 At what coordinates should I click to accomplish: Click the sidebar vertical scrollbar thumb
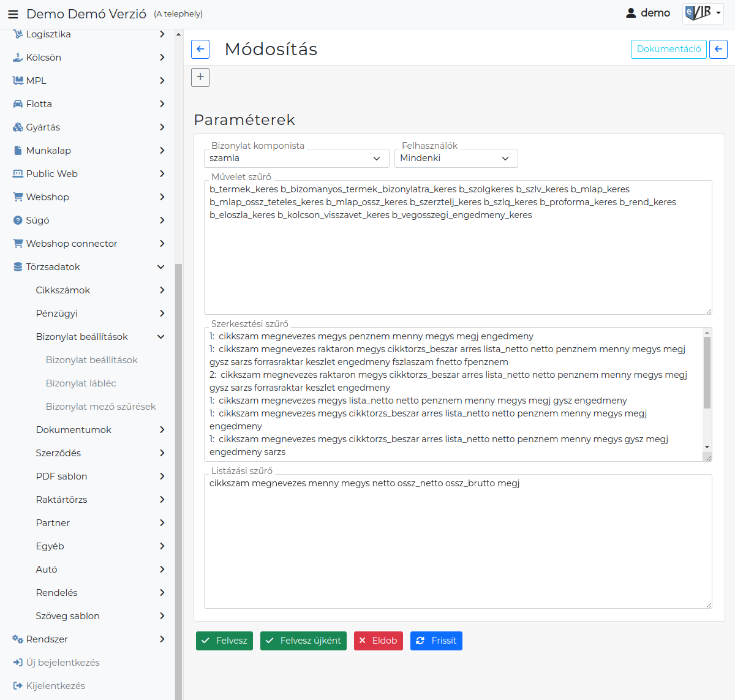pyautogui.click(x=179, y=481)
